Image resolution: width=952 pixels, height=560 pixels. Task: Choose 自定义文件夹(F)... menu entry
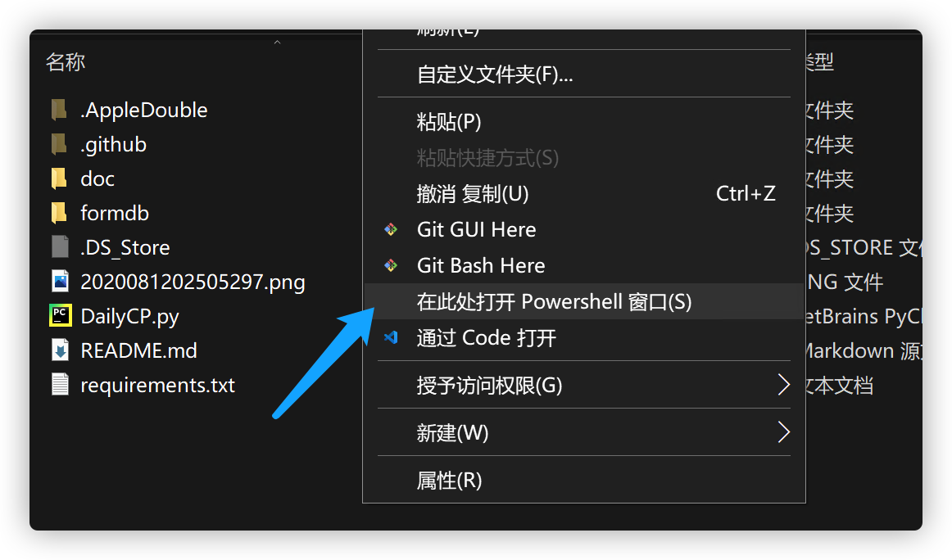click(495, 75)
